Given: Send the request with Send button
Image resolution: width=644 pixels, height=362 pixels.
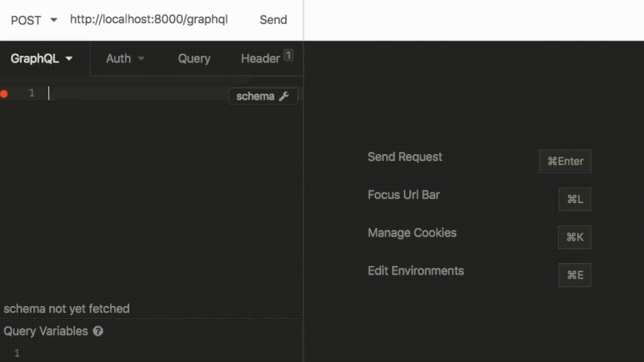Looking at the screenshot, I should click(273, 20).
